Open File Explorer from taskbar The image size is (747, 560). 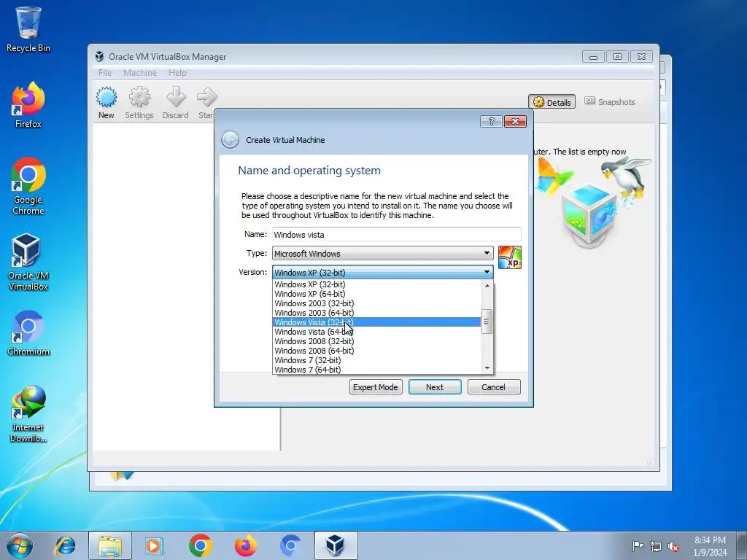click(110, 545)
